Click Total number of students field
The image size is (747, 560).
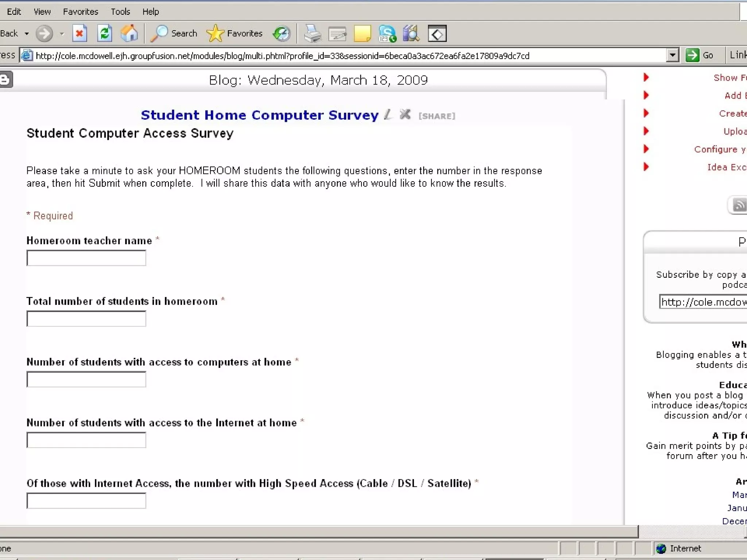[86, 319]
